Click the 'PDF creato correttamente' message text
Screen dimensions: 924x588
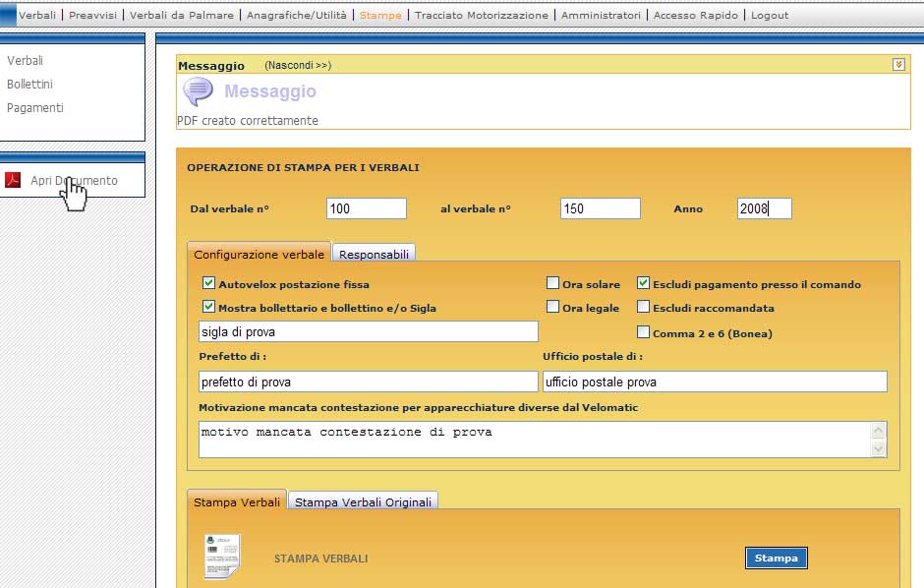coord(248,120)
